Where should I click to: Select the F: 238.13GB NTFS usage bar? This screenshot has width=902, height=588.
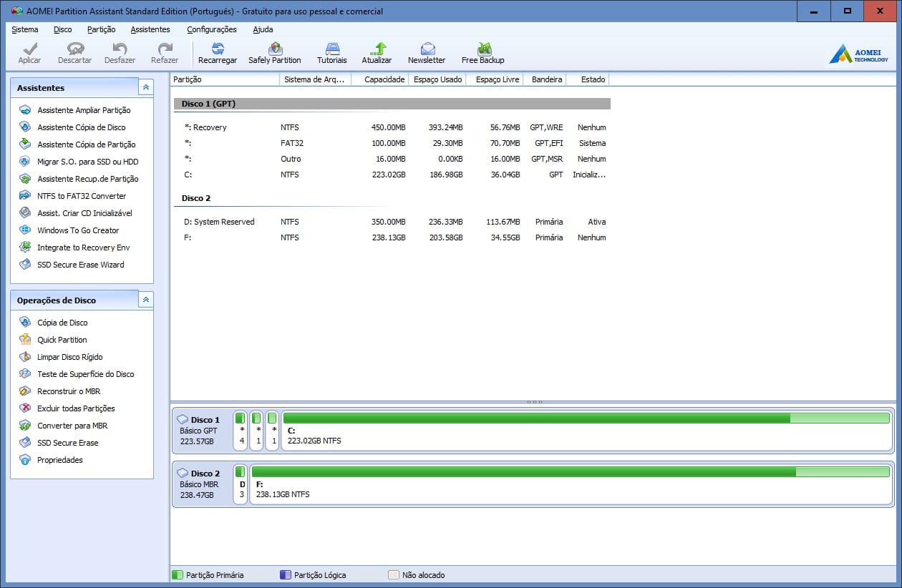(571, 471)
